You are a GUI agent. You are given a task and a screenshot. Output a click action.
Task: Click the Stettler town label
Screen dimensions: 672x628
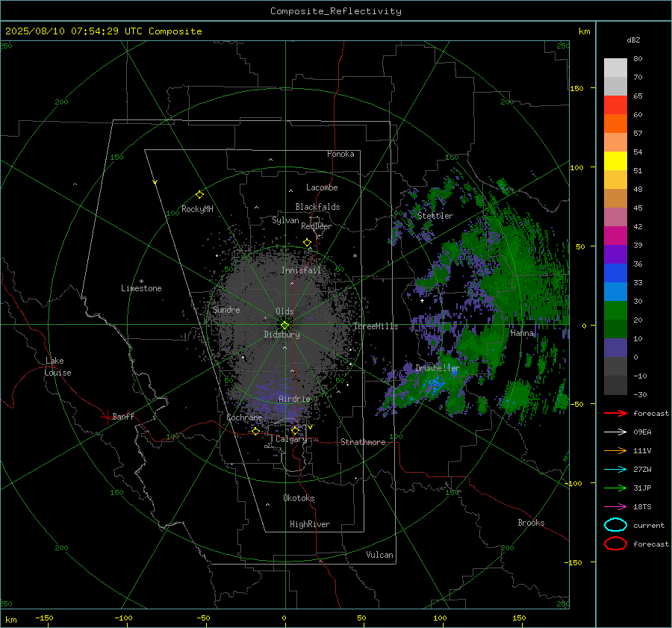[x=435, y=216]
